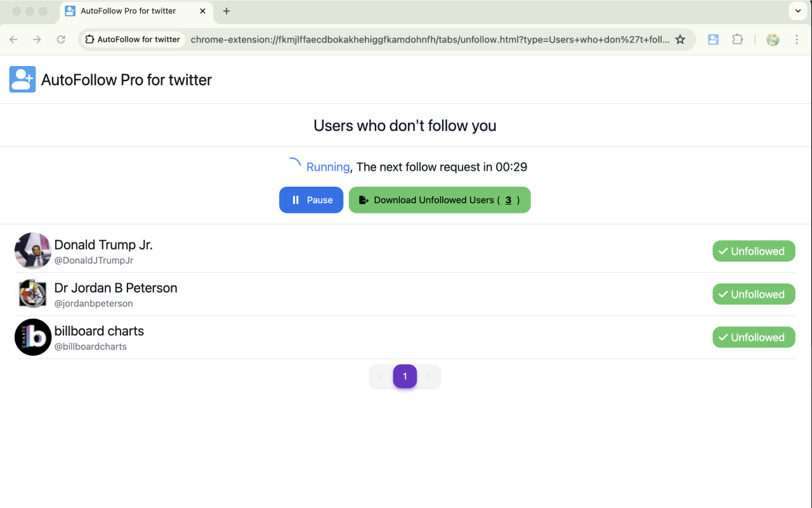Click the Users who don't follow you heading

(x=405, y=126)
